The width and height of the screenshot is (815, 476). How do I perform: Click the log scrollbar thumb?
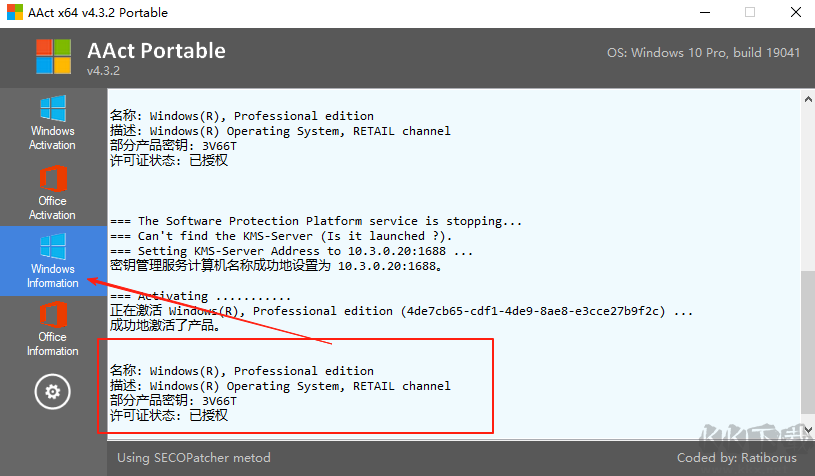808,341
